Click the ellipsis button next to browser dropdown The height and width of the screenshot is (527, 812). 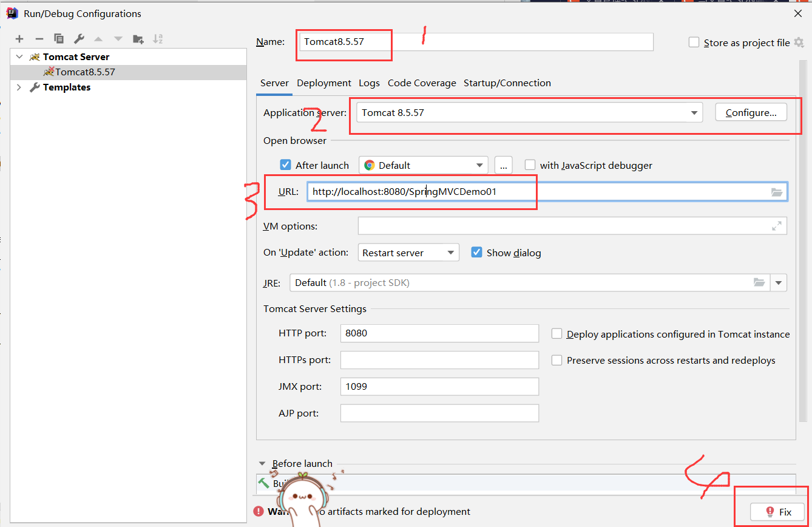(504, 165)
